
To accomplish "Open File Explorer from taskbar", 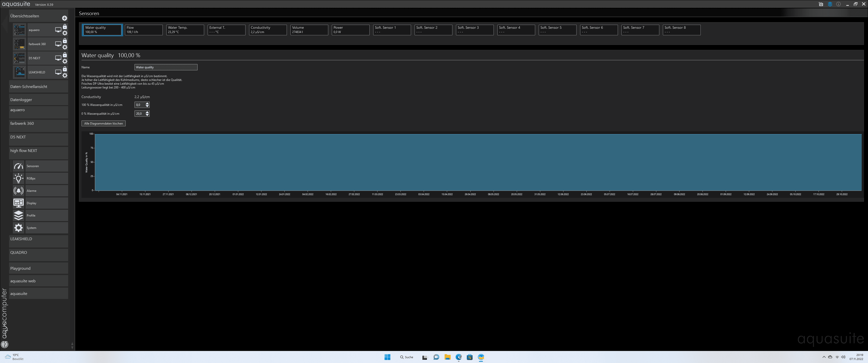I will 447,357.
